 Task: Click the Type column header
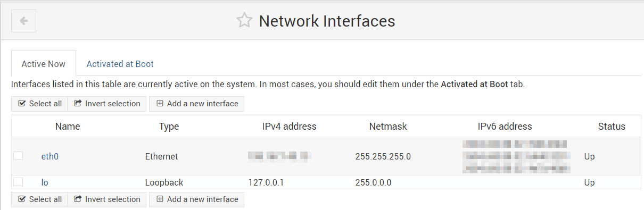pyautogui.click(x=169, y=127)
